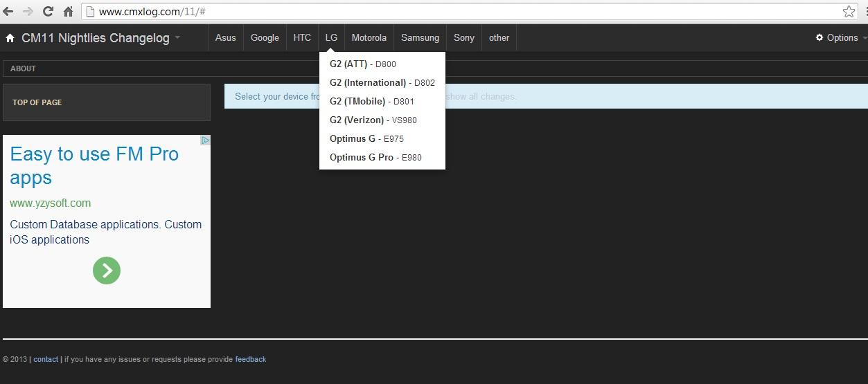
Task: Click the site home icon beside CM11
Action: tap(10, 38)
